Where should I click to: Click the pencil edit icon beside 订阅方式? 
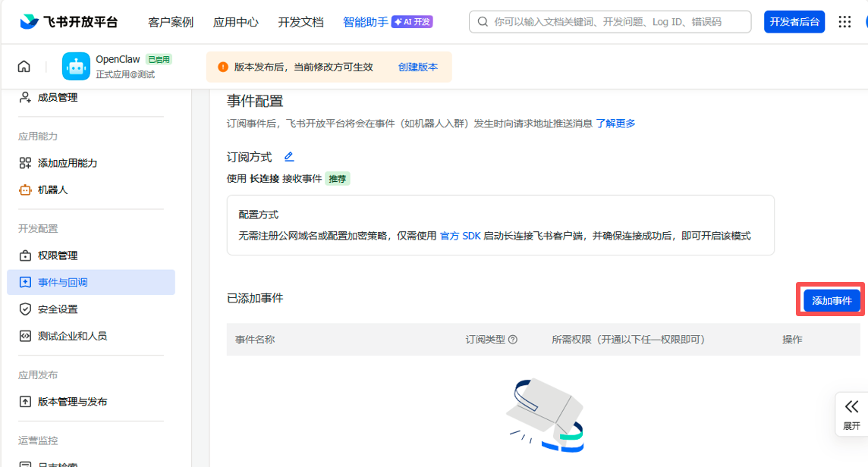pos(290,155)
